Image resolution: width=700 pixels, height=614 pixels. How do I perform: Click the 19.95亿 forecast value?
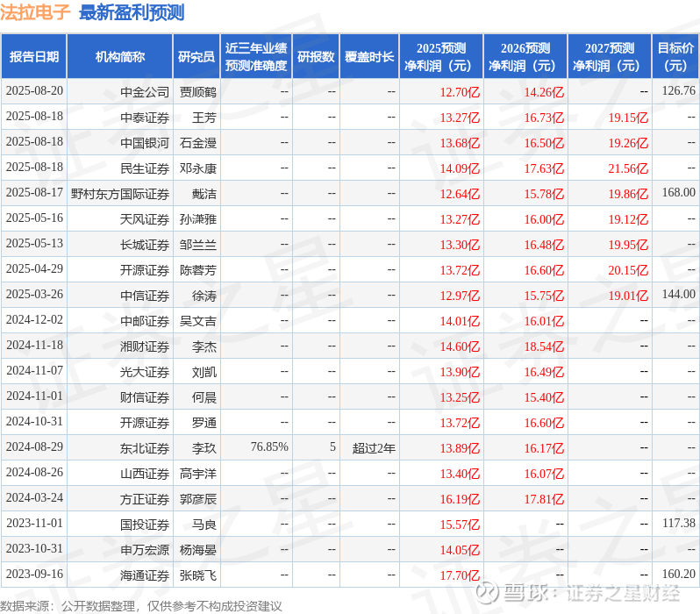click(x=628, y=245)
